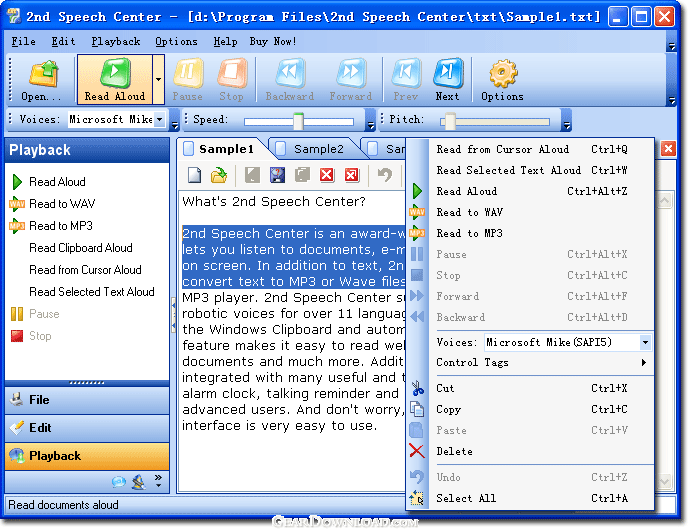Open the Help menu
The width and height of the screenshot is (690, 530).
coord(225,41)
